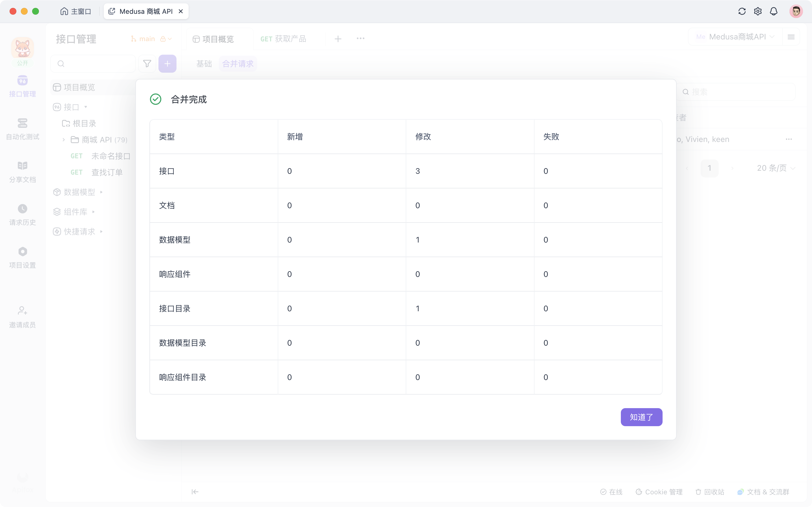Open the 自动化测试 sidebar panel
Viewport: 812px width, 507px height.
22,129
